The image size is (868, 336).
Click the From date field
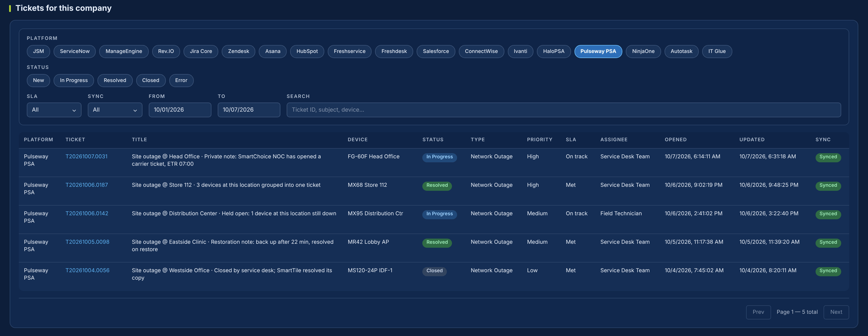pos(180,110)
